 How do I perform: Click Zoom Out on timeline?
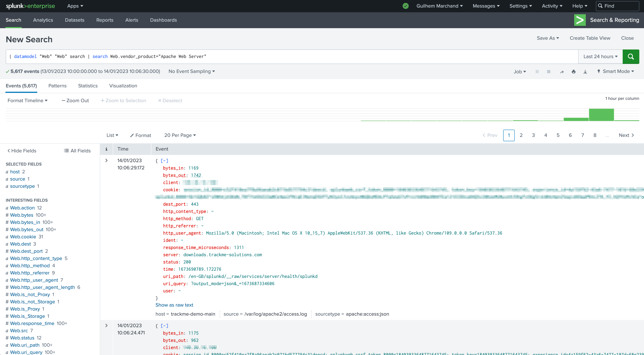[x=75, y=101]
